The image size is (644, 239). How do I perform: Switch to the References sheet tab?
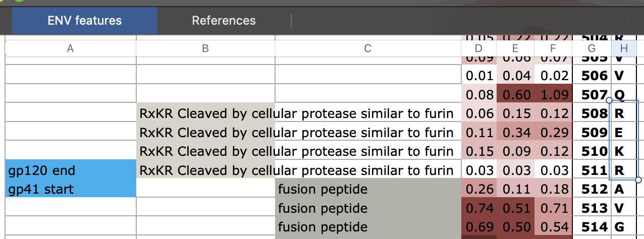pyautogui.click(x=224, y=21)
